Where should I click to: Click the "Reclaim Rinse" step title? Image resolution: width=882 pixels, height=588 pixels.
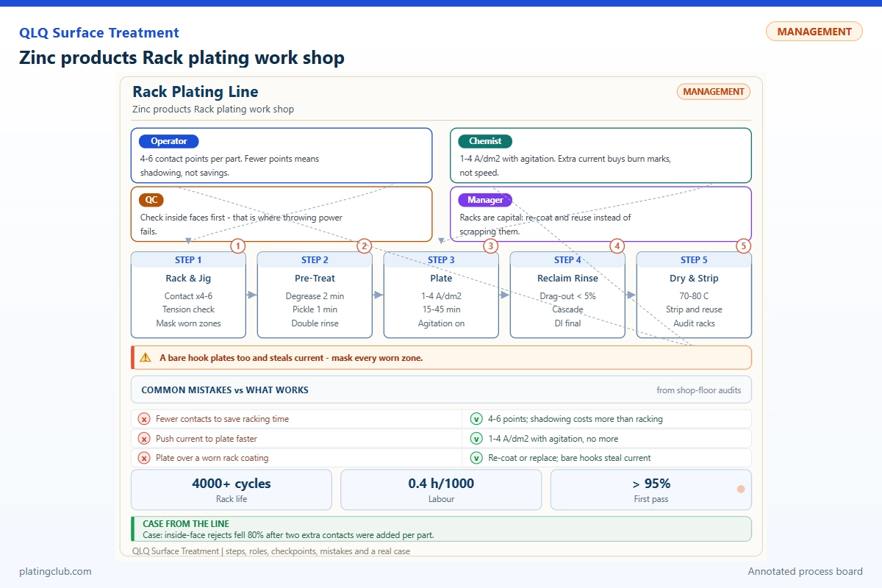tap(567, 279)
